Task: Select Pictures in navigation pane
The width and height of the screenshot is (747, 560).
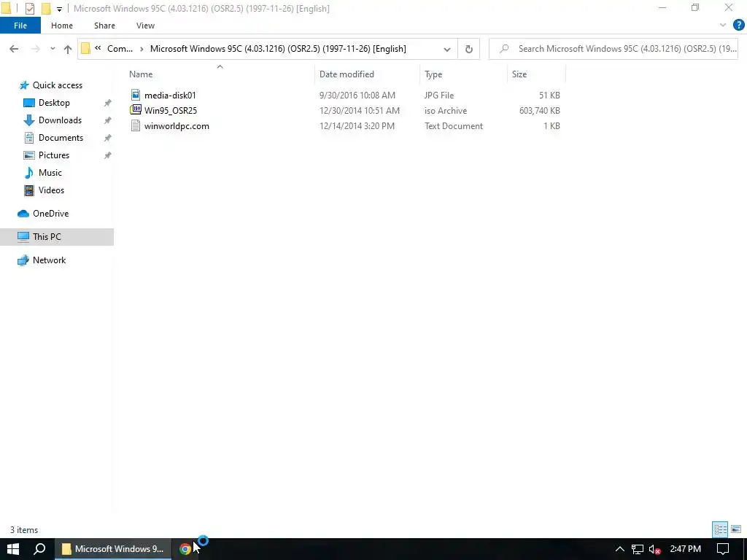Action: click(53, 155)
